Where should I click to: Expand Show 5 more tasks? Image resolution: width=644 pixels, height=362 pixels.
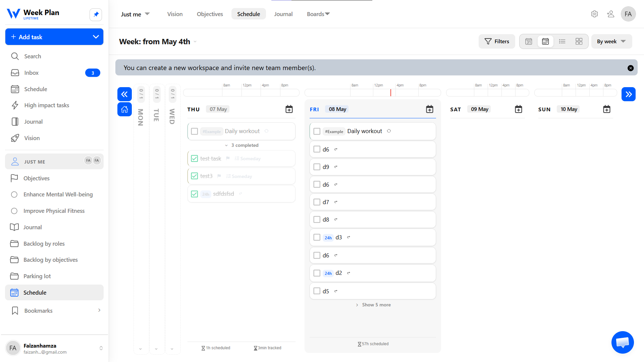(x=373, y=305)
